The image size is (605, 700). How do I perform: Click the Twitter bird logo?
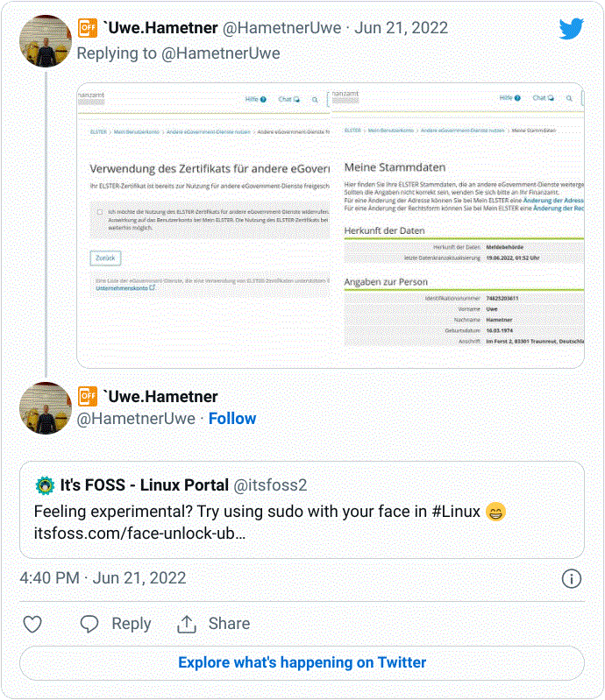point(572,29)
